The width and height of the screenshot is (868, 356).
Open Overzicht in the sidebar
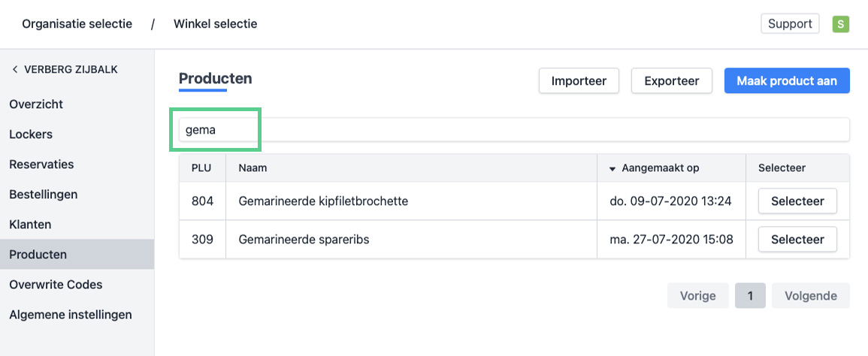tap(36, 104)
